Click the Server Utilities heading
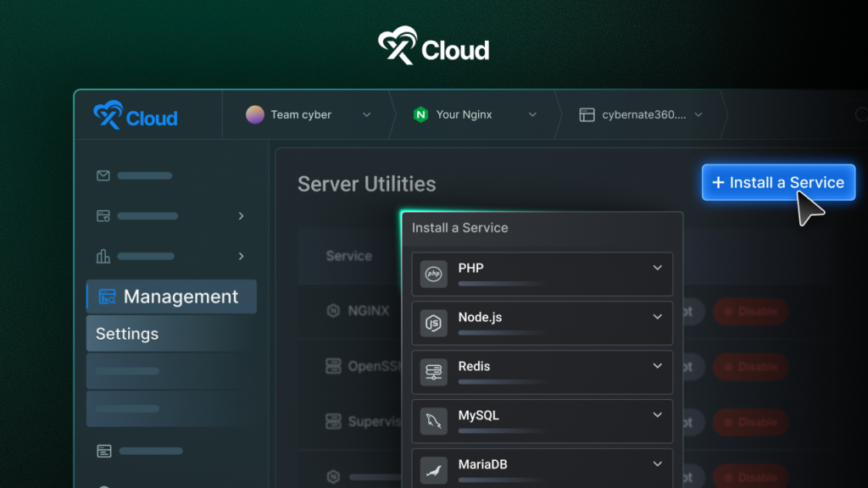Viewport: 868px width, 488px height. point(366,184)
